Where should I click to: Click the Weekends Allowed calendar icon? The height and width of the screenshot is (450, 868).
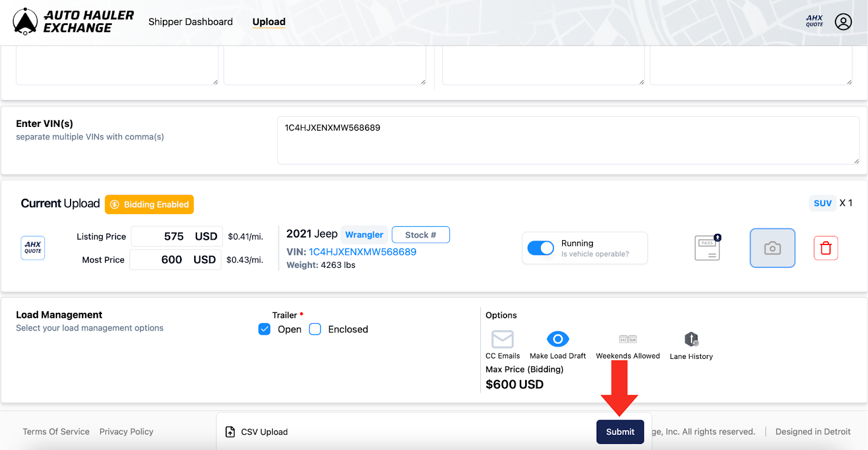point(628,339)
